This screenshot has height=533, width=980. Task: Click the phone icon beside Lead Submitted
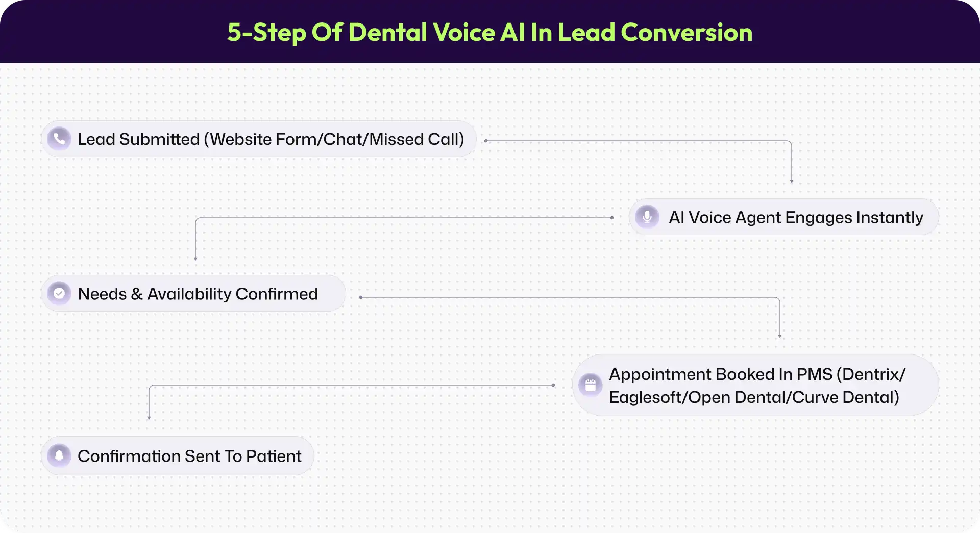59,138
